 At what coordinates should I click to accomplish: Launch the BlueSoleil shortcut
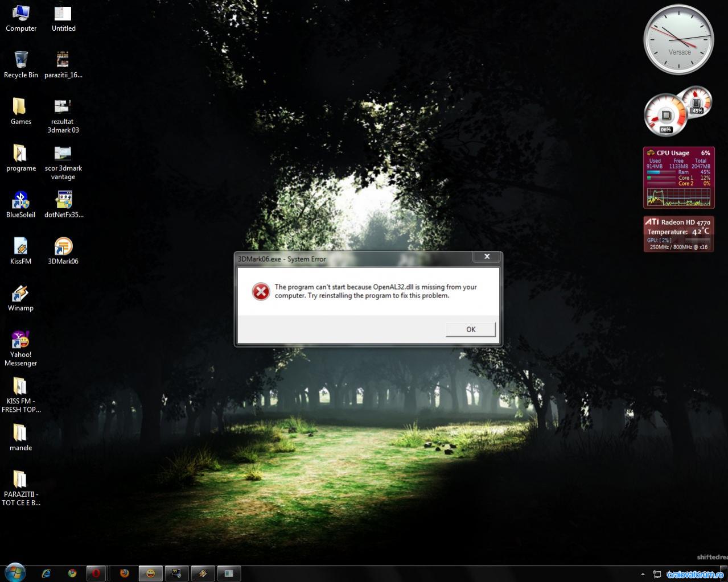[21, 204]
